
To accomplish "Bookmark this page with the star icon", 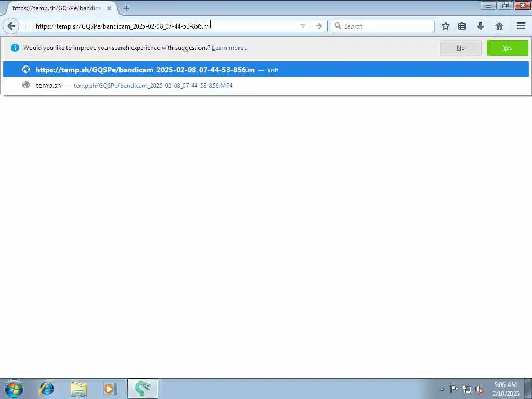I will 445,26.
